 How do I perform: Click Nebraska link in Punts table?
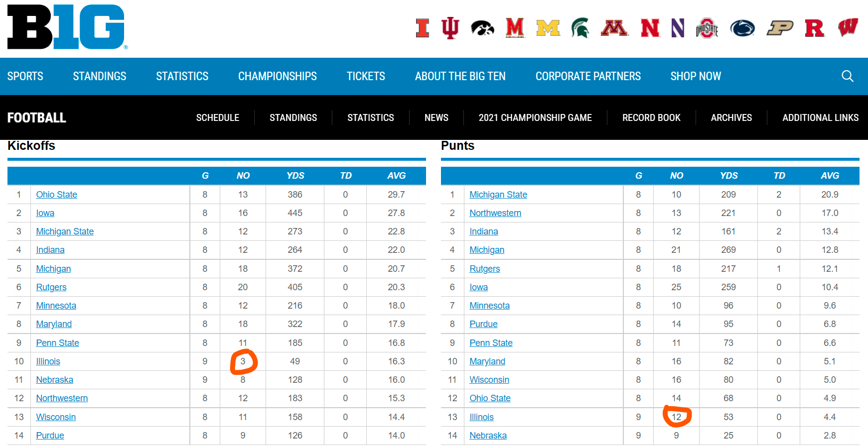488,436
